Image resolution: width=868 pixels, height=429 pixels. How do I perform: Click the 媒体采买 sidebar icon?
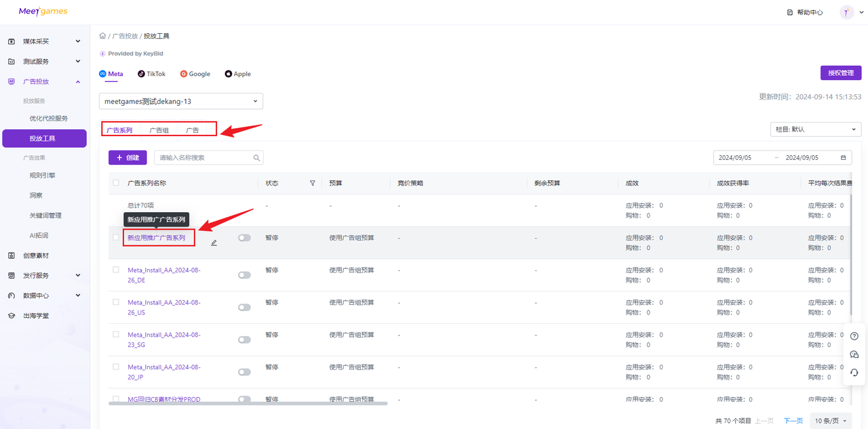pos(12,41)
